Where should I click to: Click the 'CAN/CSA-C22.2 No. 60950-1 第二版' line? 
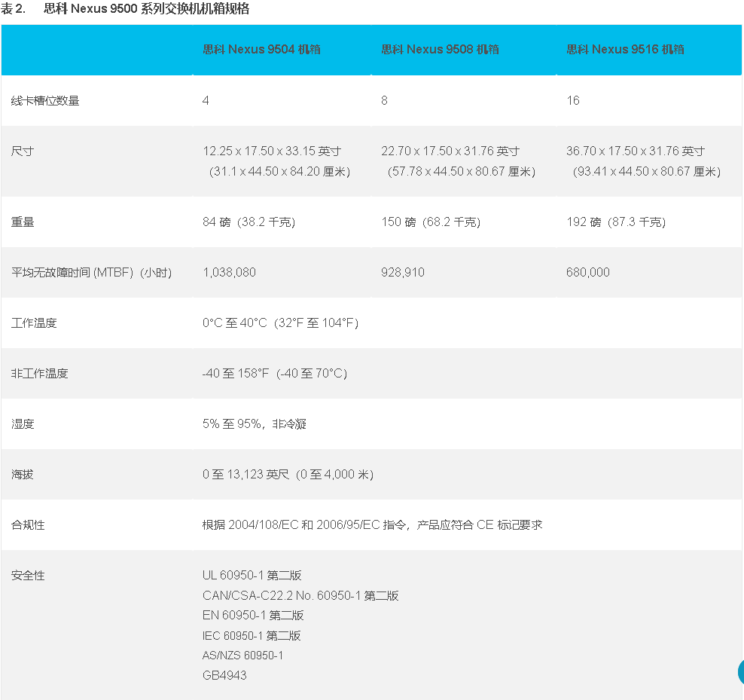click(x=300, y=595)
